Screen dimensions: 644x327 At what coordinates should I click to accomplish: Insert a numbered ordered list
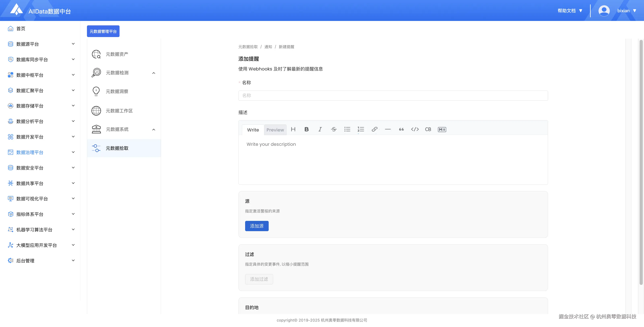tap(360, 129)
